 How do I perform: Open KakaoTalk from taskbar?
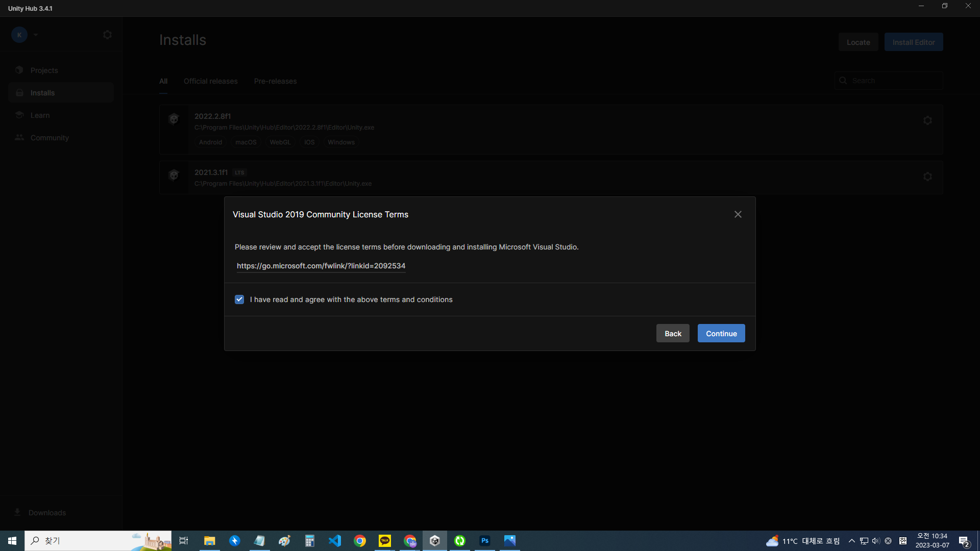coord(385,541)
